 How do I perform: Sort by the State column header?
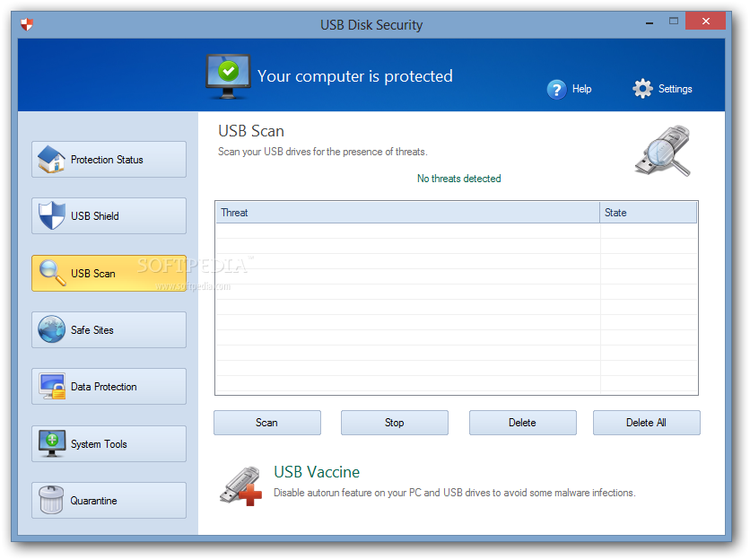[x=648, y=213]
